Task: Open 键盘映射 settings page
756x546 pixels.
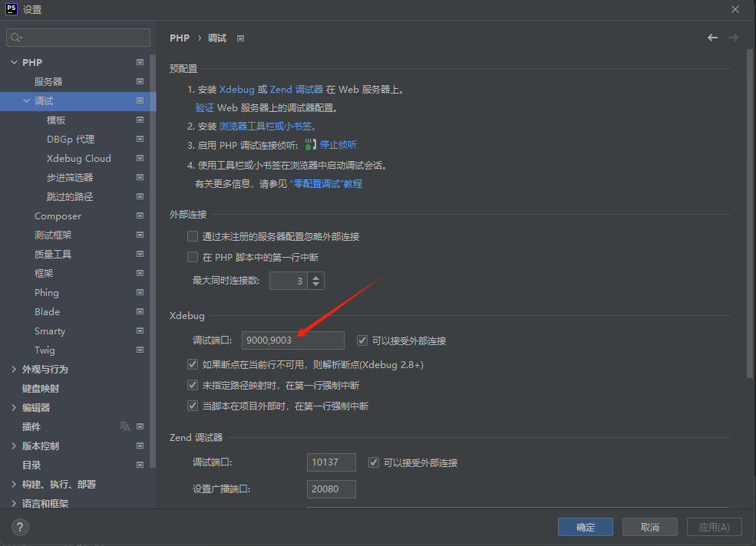Action: point(41,389)
